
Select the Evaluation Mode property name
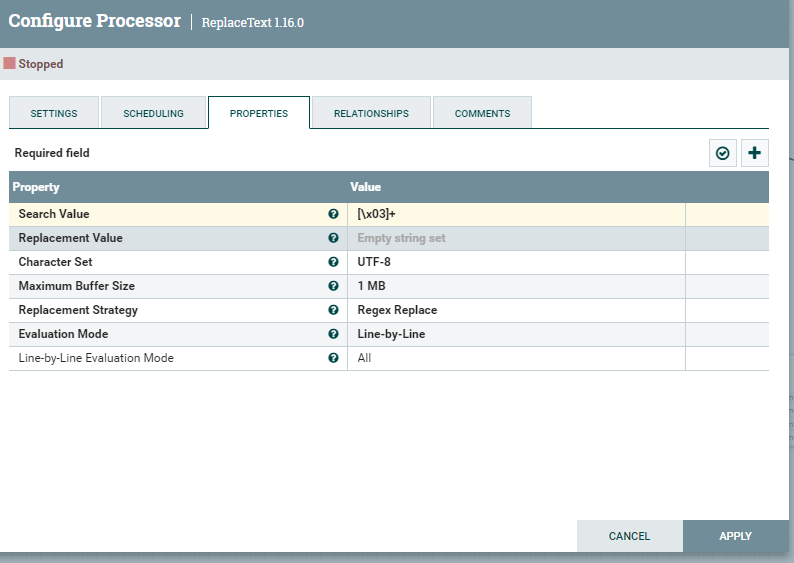click(63, 334)
